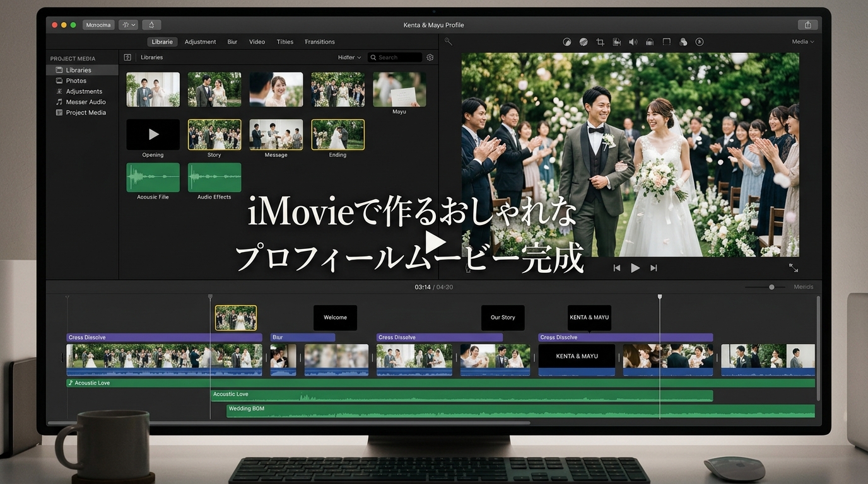Select the Ending clip thumbnail
The width and height of the screenshot is (868, 484).
(337, 135)
